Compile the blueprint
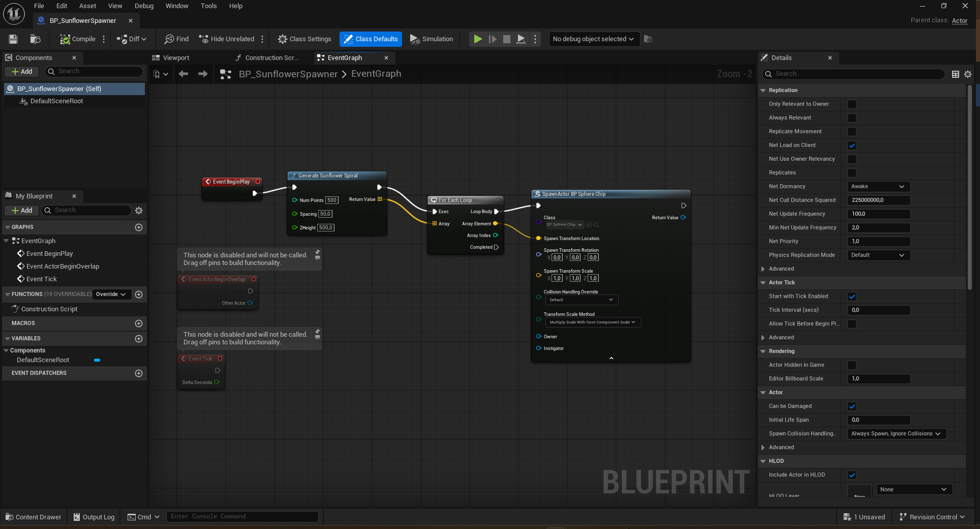Viewport: 980px width, 529px height. click(x=78, y=39)
